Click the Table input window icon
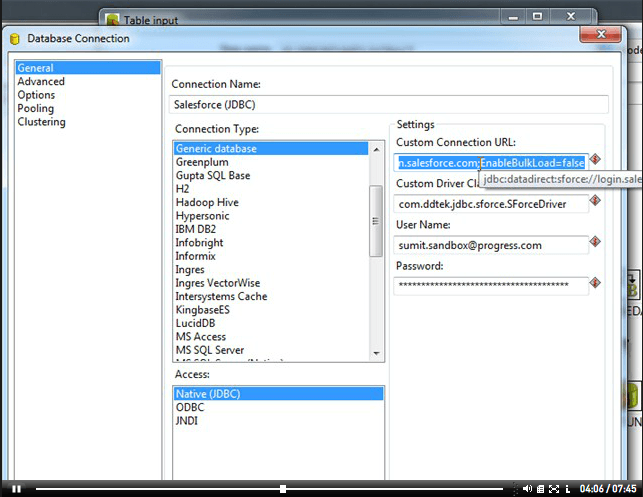 point(113,19)
